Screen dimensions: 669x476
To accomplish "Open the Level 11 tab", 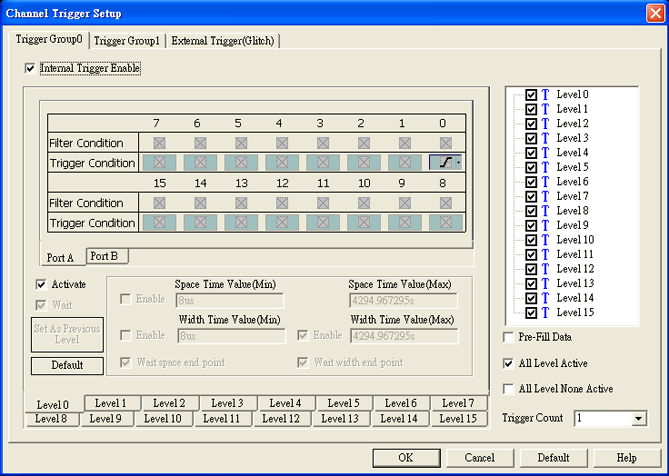I will pos(221,419).
